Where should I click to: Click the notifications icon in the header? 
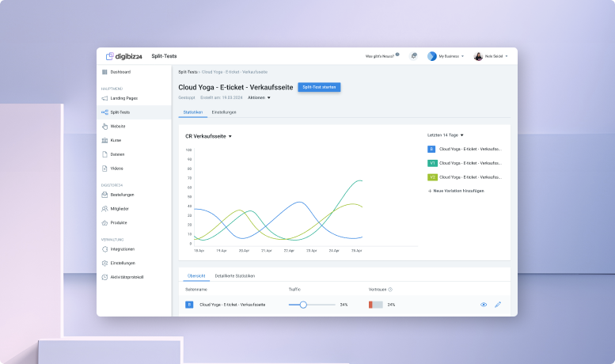tap(413, 56)
